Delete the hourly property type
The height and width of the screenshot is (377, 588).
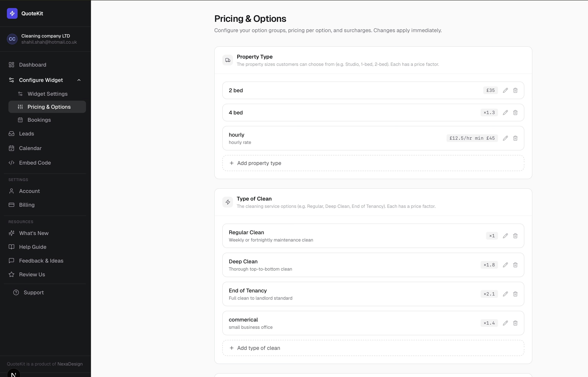point(515,138)
